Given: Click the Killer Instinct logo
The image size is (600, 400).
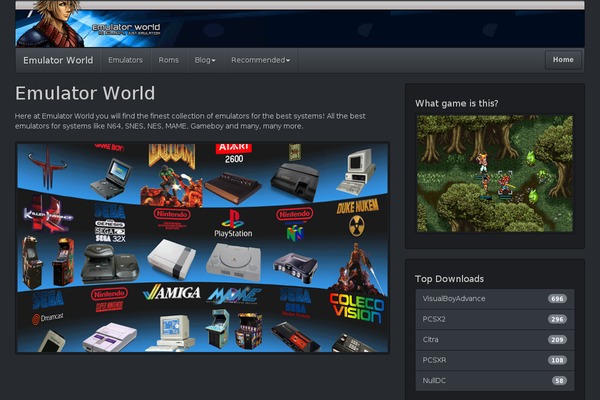Looking at the screenshot, I should 47,215.
